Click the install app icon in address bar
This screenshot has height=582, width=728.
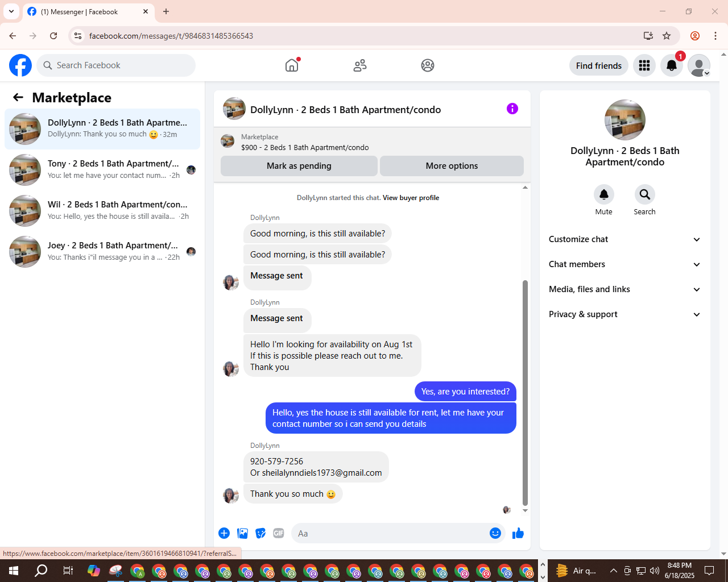pos(648,36)
